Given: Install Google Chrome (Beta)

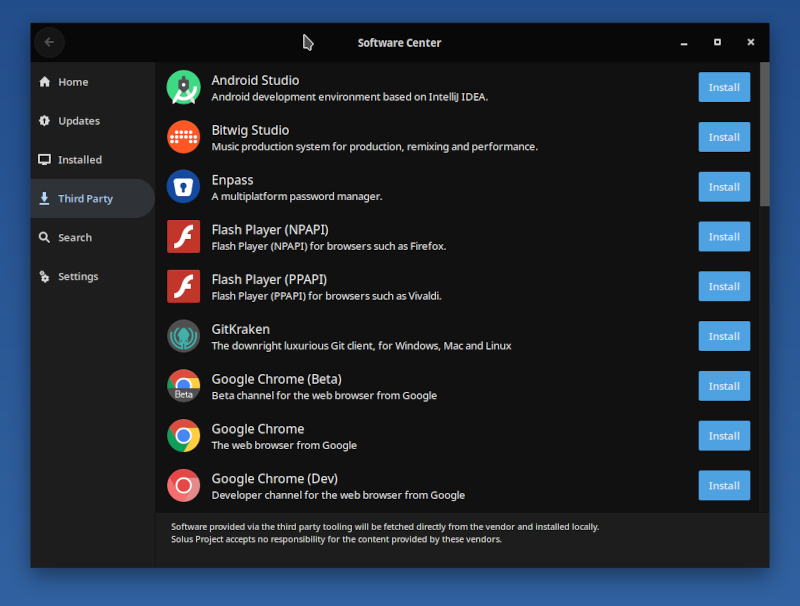Looking at the screenshot, I should pyautogui.click(x=724, y=386).
